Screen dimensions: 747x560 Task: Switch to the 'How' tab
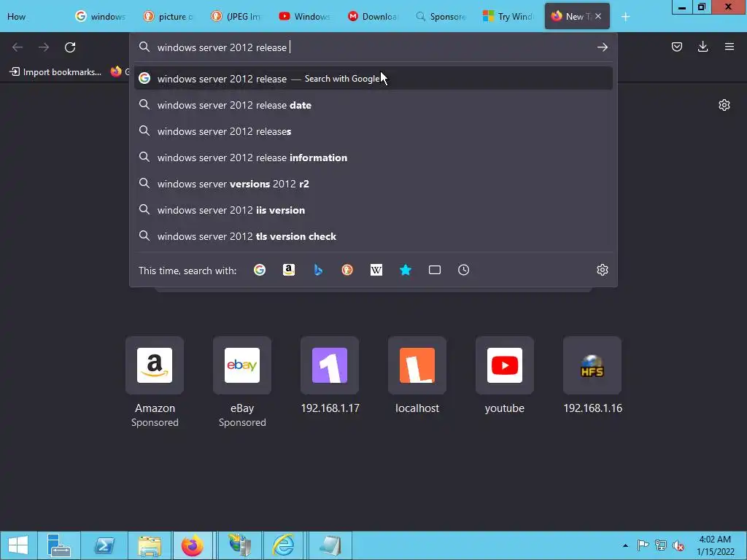click(34, 17)
